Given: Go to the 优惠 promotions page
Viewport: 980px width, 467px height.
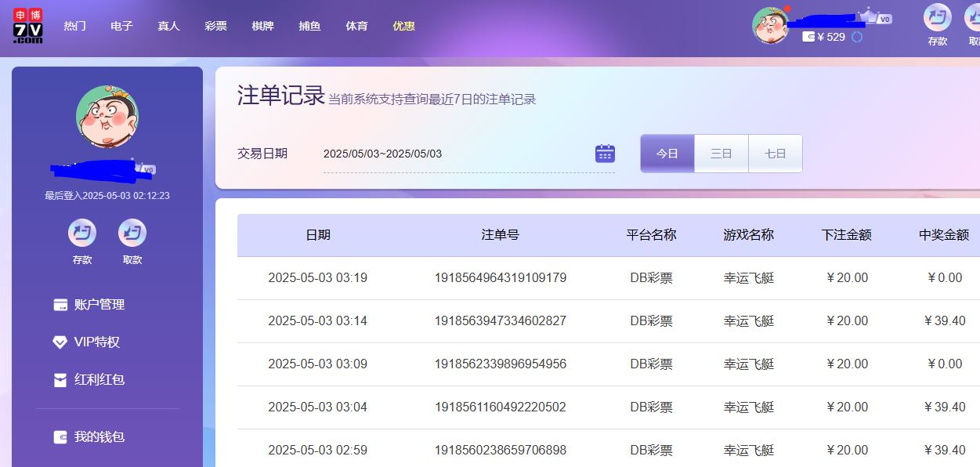Looking at the screenshot, I should pos(403,26).
